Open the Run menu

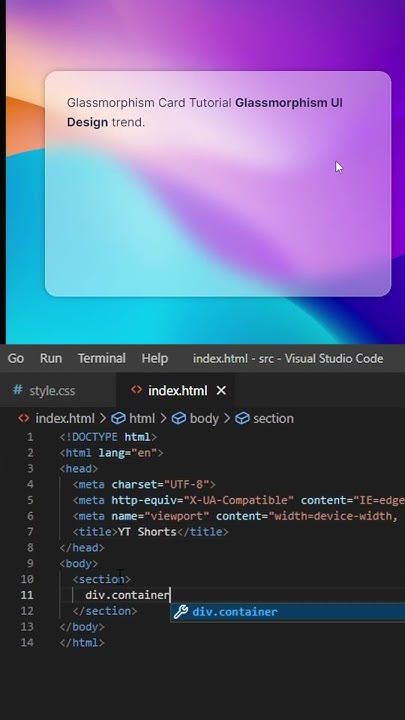point(51,358)
